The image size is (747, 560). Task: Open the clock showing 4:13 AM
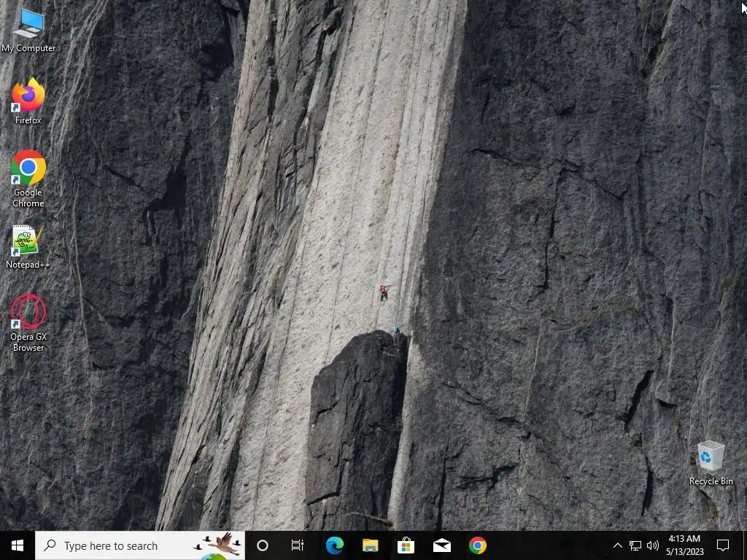[x=684, y=545]
